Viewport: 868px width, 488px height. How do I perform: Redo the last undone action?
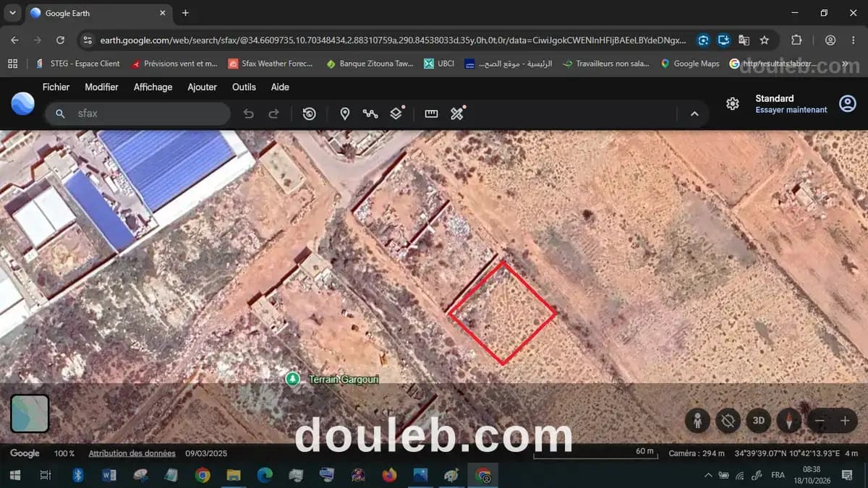[273, 114]
